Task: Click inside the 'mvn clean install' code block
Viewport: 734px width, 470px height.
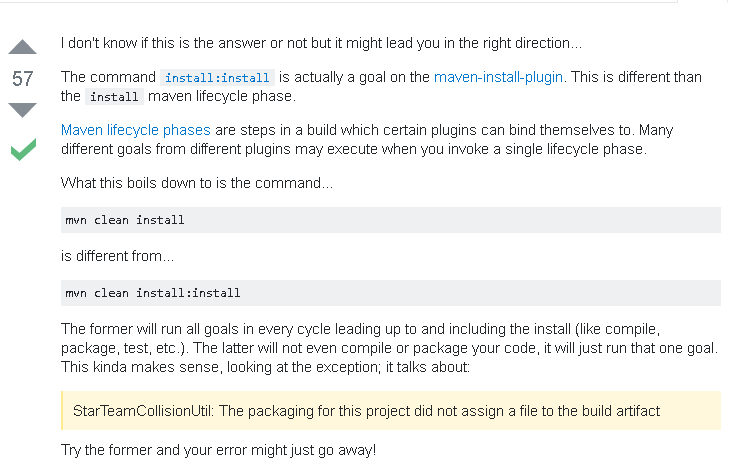Action: tap(390, 220)
